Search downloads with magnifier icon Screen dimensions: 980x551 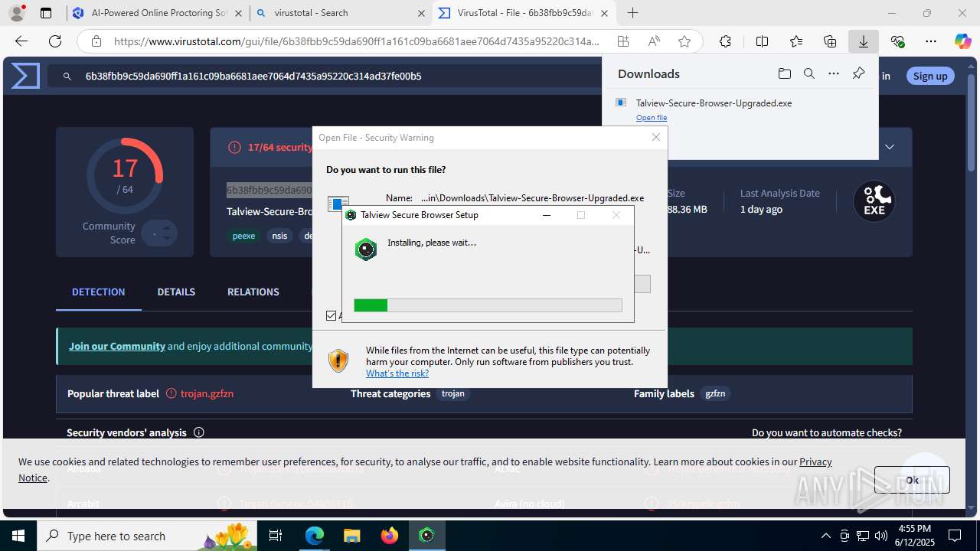809,73
